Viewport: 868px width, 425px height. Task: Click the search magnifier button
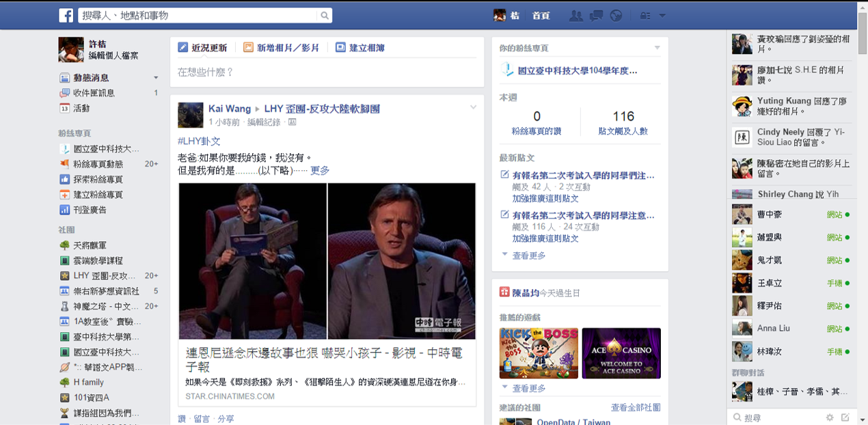point(325,15)
